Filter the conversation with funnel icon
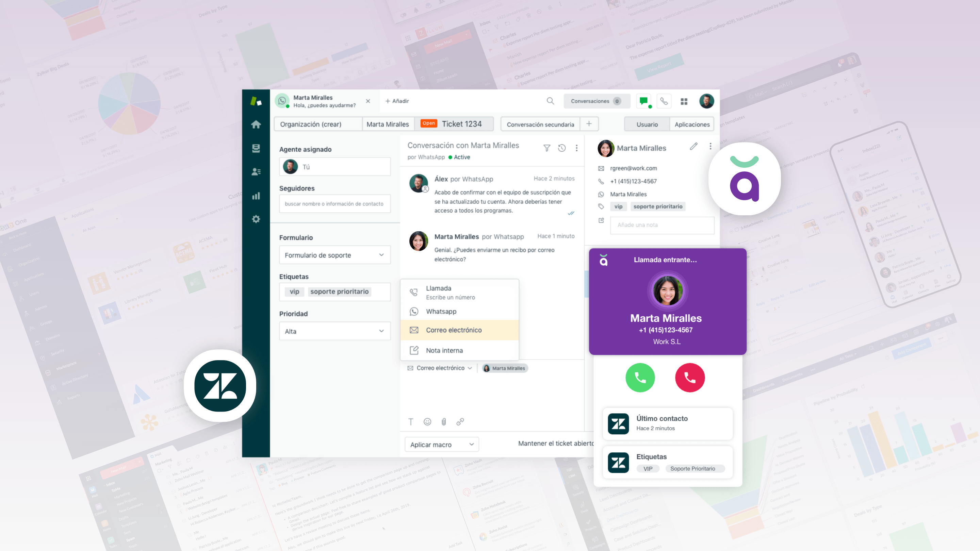The width and height of the screenshot is (980, 551). pyautogui.click(x=547, y=148)
